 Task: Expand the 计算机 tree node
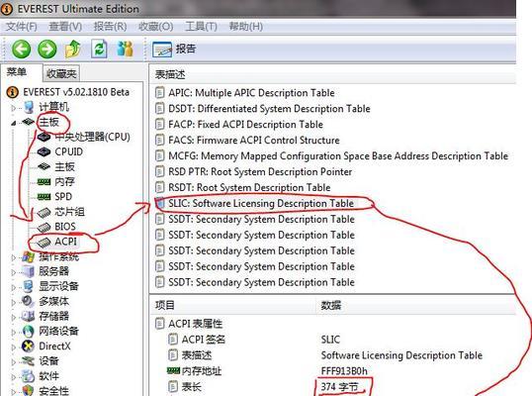pos(13,108)
